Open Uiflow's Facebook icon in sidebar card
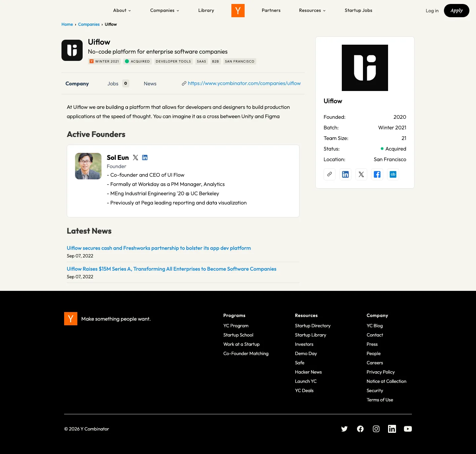This screenshot has height=454, width=476. 377,174
